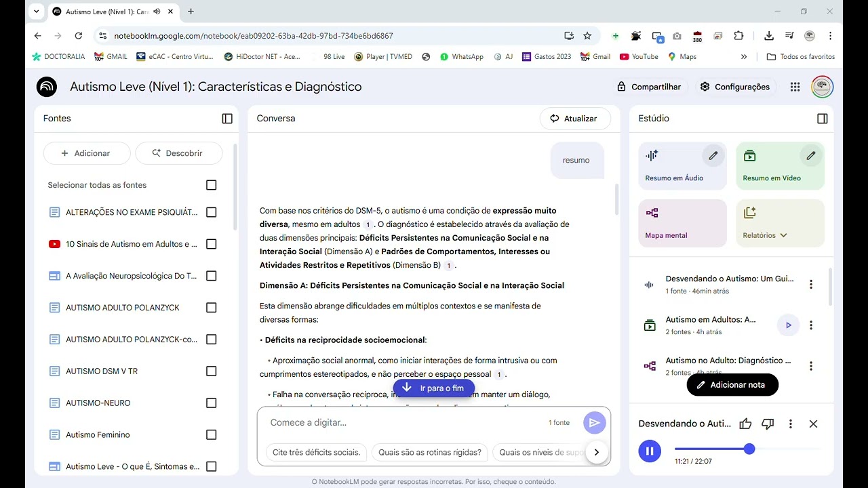
Task: Open audio player more options menu
Action: tap(791, 424)
